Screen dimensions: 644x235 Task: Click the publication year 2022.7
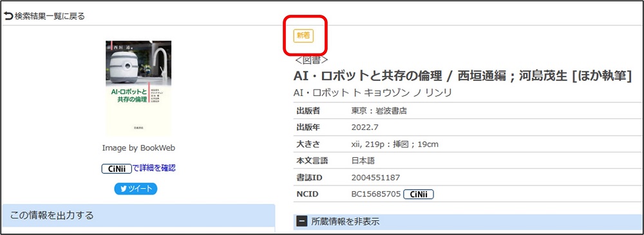click(x=364, y=127)
